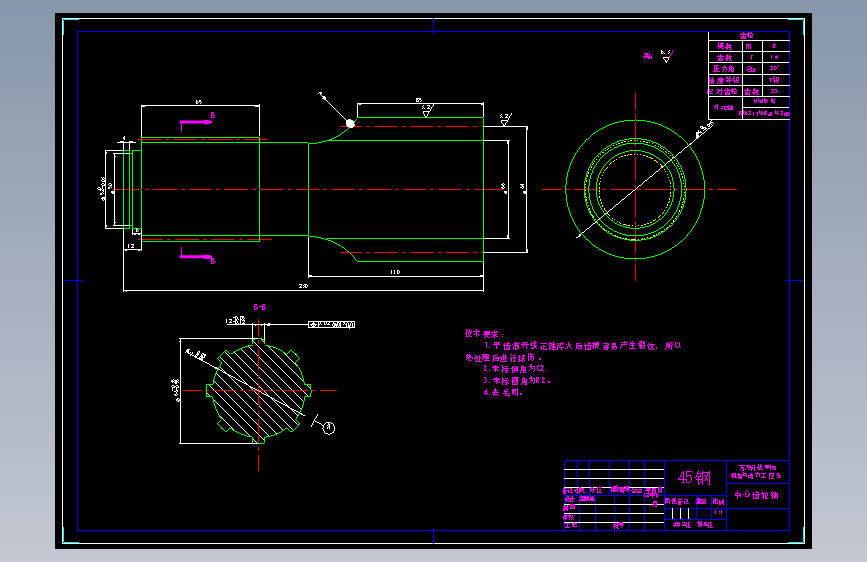Click the '模数' row label
The width and height of the screenshot is (867, 562).
(x=724, y=46)
